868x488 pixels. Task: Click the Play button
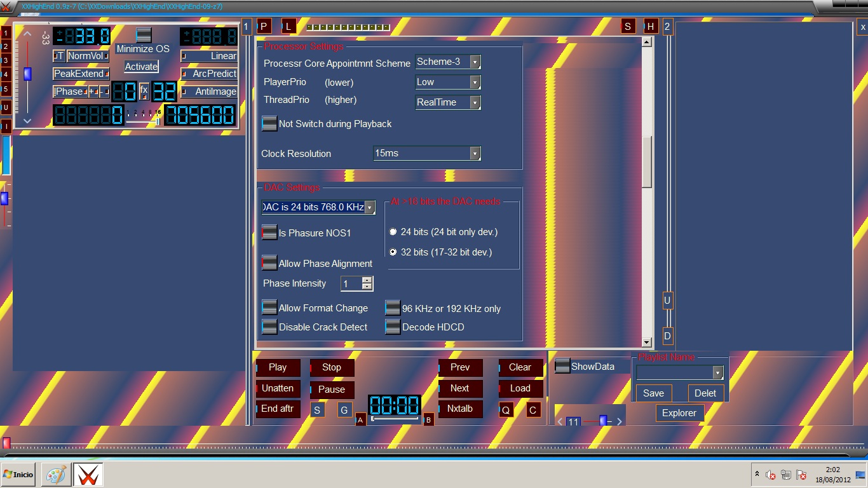tap(278, 367)
